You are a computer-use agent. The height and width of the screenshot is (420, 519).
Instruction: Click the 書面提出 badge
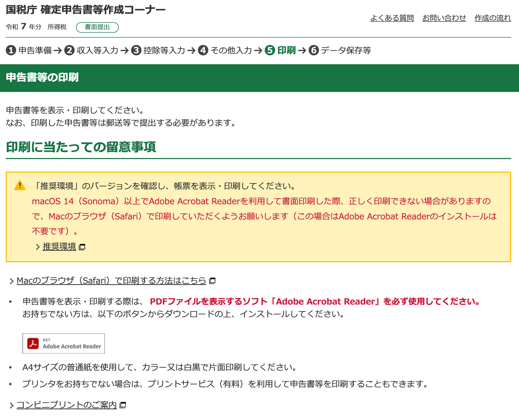click(x=97, y=27)
